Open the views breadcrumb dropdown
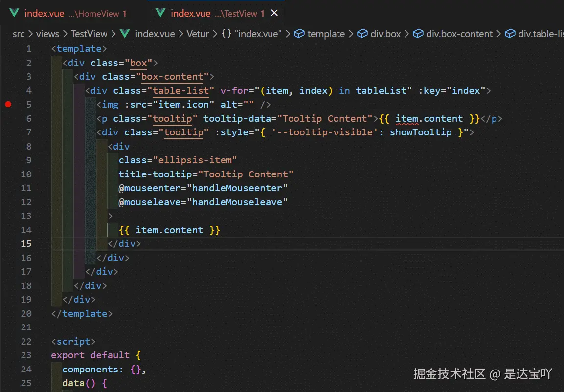Image resolution: width=564 pixels, height=392 pixels. (x=47, y=34)
